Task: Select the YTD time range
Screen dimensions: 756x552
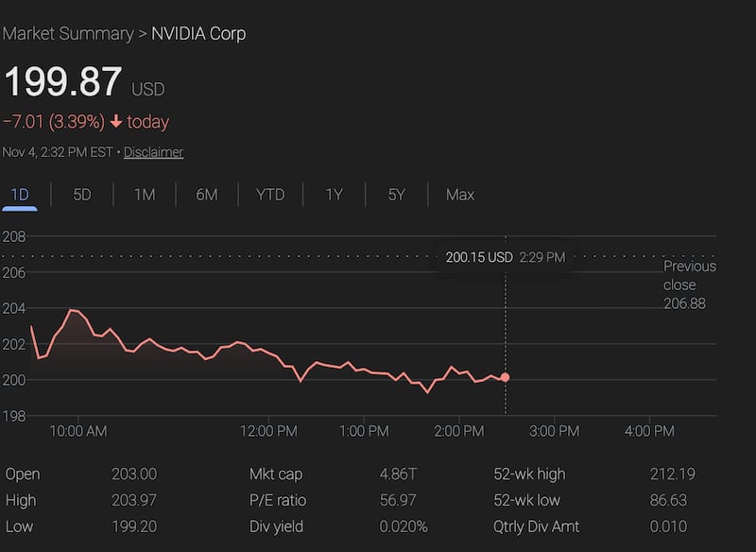Action: [x=270, y=194]
